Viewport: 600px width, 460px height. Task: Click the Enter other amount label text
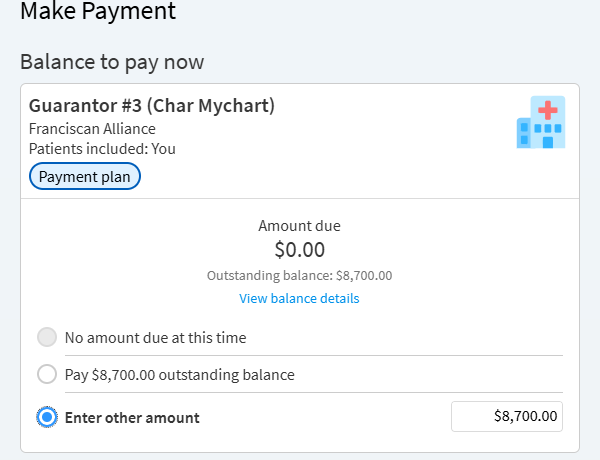[132, 417]
